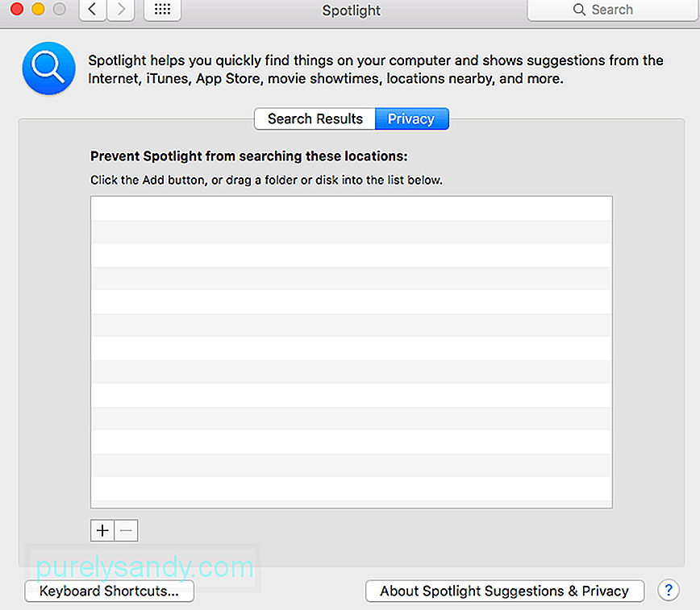Focus the Search field in toolbar
700x610 pixels.
(x=613, y=10)
